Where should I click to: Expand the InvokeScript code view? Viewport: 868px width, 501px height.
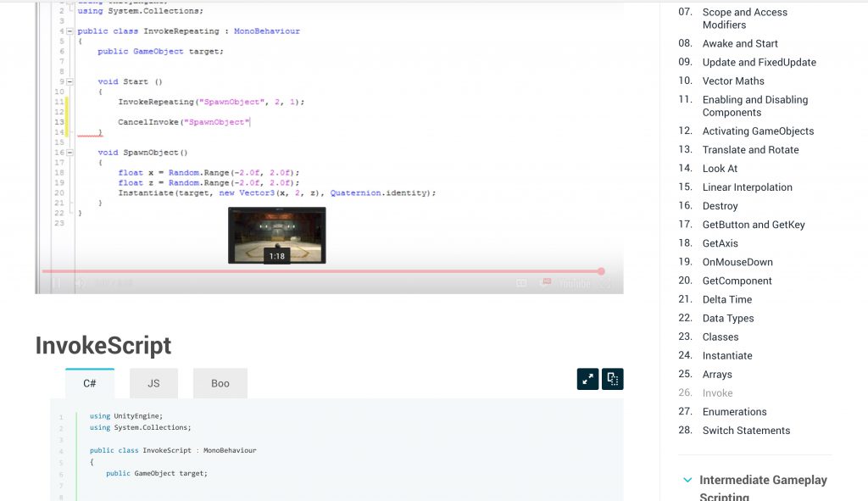click(x=587, y=379)
